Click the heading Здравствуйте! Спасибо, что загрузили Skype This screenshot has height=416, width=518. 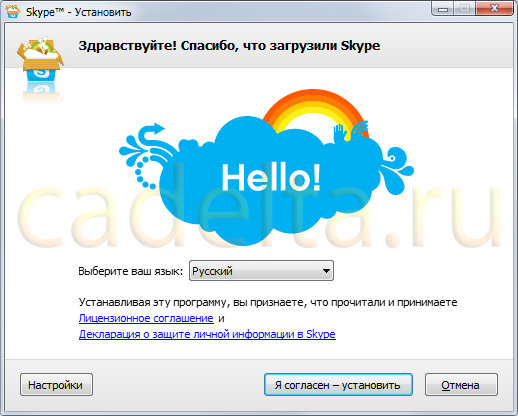tap(229, 46)
